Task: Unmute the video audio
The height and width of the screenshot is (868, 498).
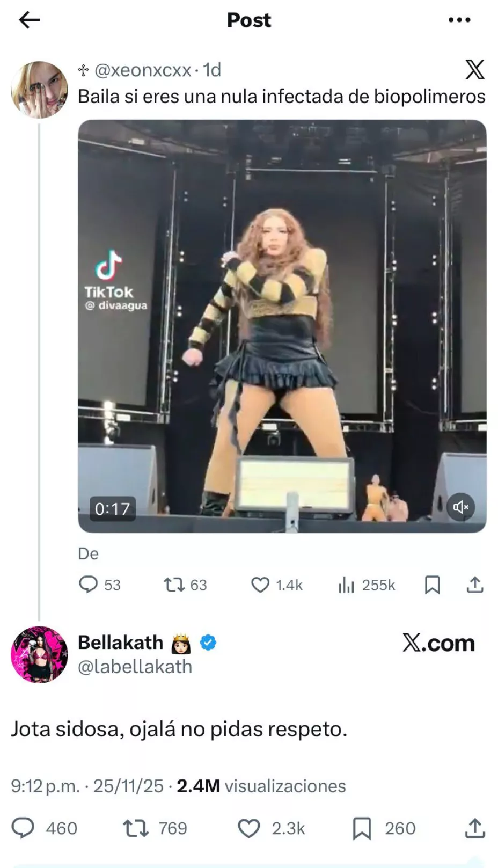Action: tap(462, 507)
